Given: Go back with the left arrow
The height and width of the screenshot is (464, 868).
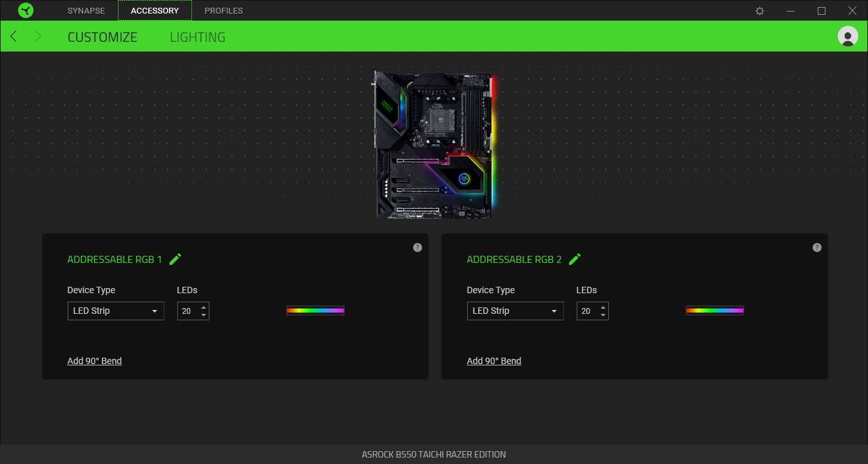Looking at the screenshot, I should 14,36.
